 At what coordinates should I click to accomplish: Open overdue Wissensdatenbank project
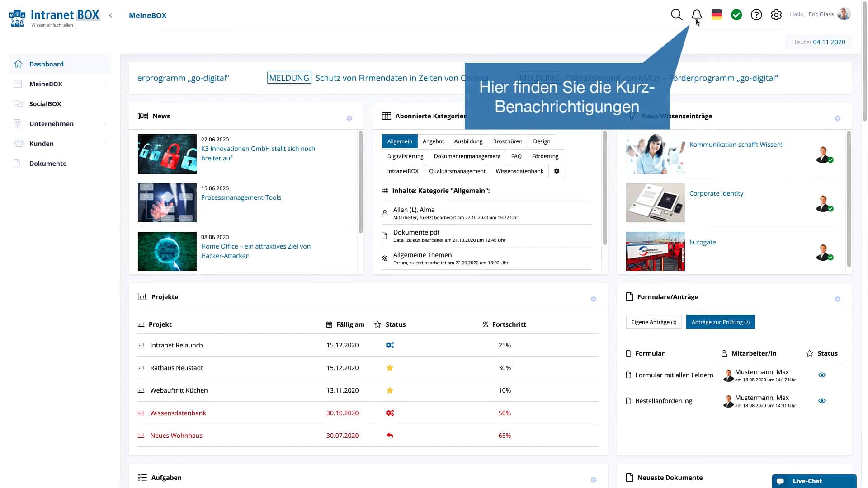(178, 413)
